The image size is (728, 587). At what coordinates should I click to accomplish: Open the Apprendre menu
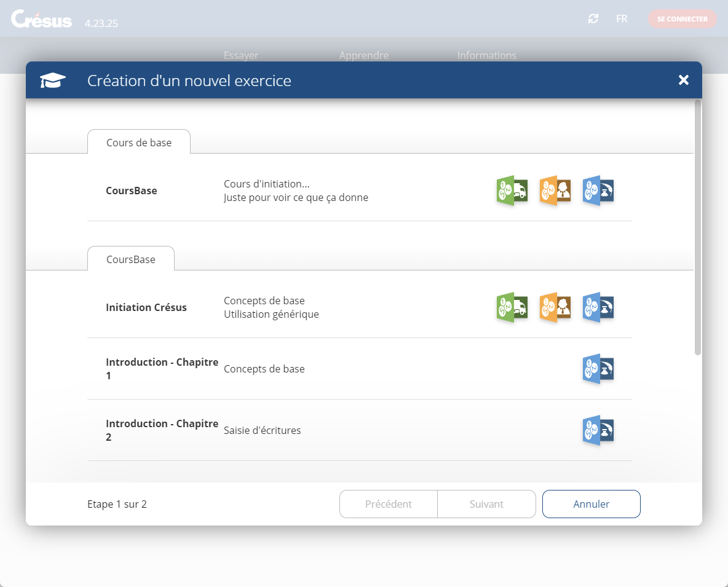tap(364, 55)
